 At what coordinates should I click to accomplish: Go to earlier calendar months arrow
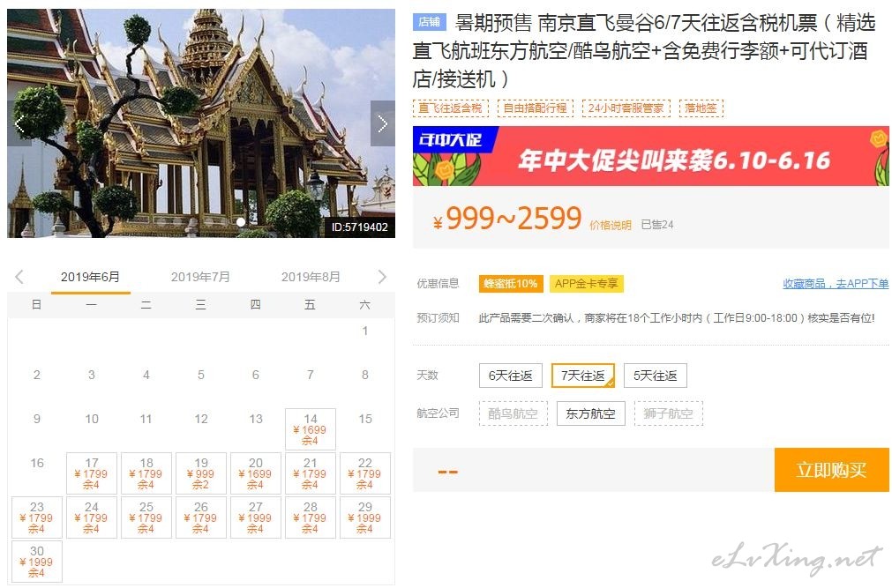click(x=19, y=277)
